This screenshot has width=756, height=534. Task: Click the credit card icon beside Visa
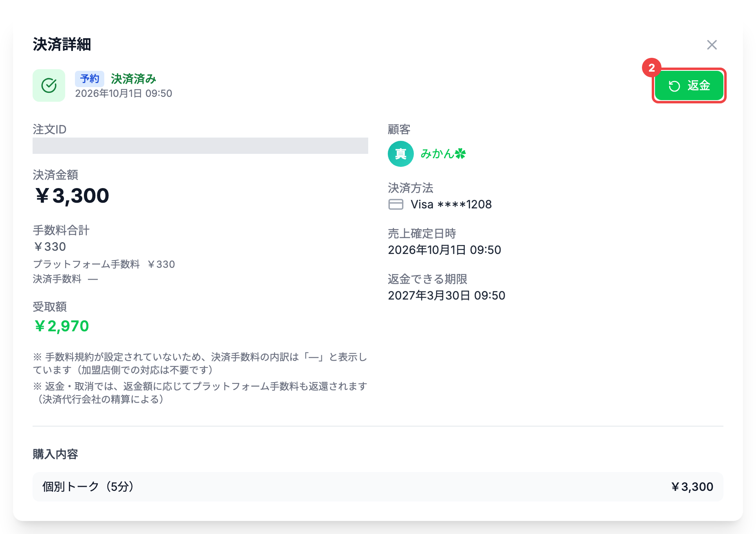point(396,204)
